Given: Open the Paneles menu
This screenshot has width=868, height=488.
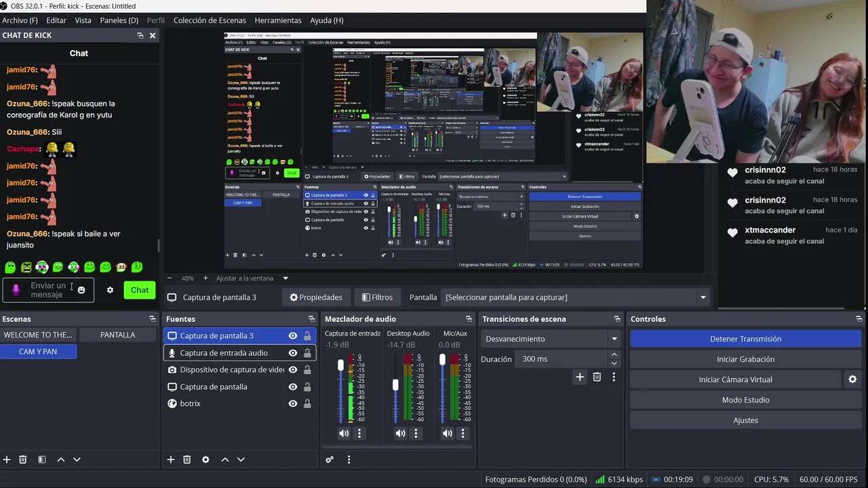Looking at the screenshot, I should pyautogui.click(x=119, y=20).
